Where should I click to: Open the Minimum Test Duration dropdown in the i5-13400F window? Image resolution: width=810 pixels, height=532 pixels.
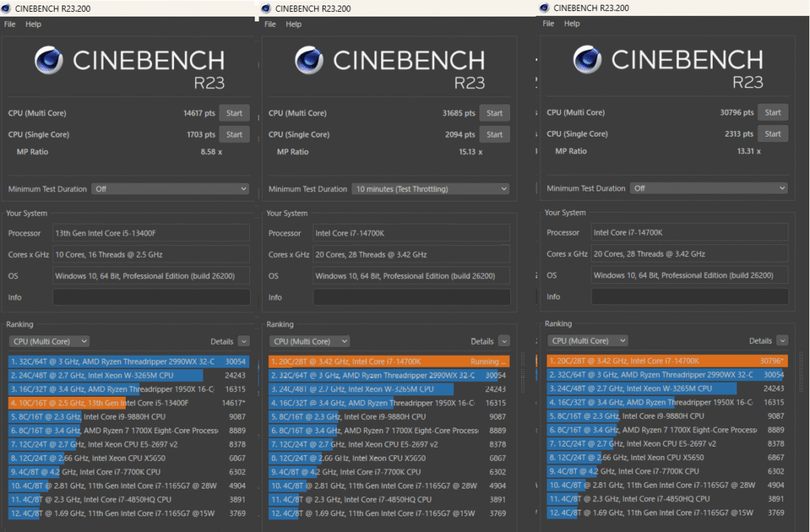coord(170,189)
